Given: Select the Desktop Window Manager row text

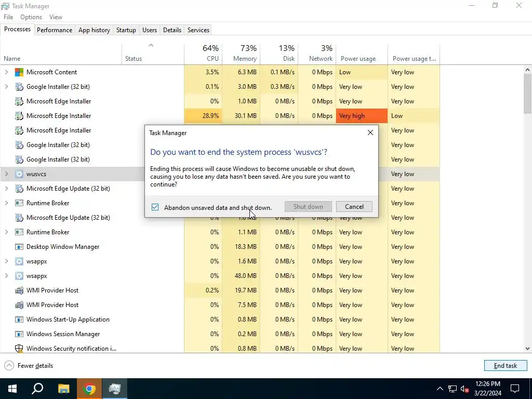Looking at the screenshot, I should [63, 247].
